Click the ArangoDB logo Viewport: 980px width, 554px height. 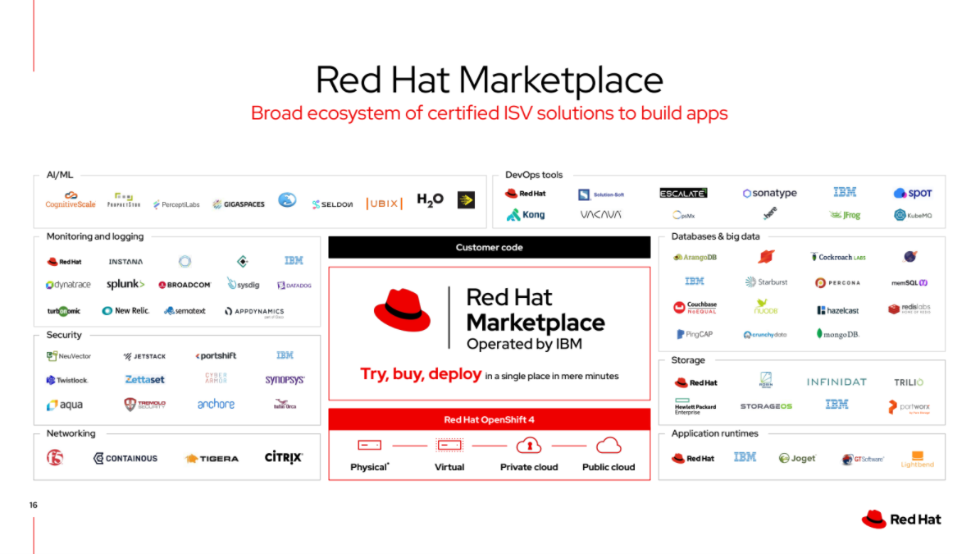point(695,257)
